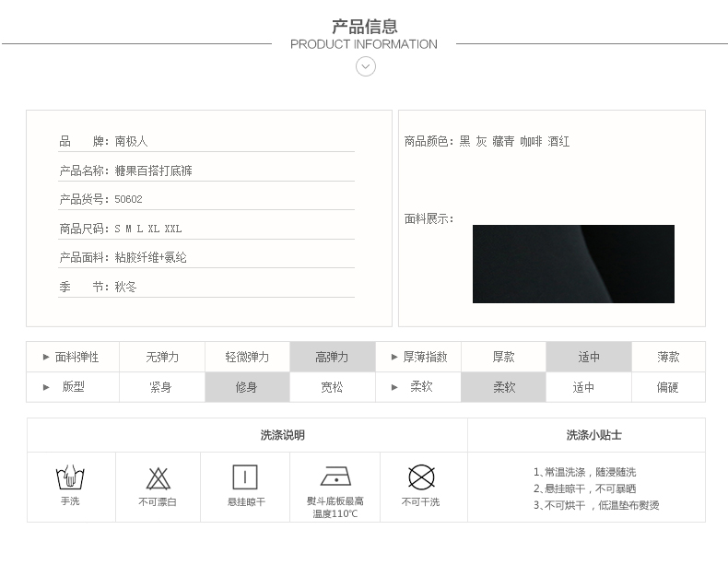Click the arrow beside 厚薄指数
The image size is (728, 565).
pos(394,357)
